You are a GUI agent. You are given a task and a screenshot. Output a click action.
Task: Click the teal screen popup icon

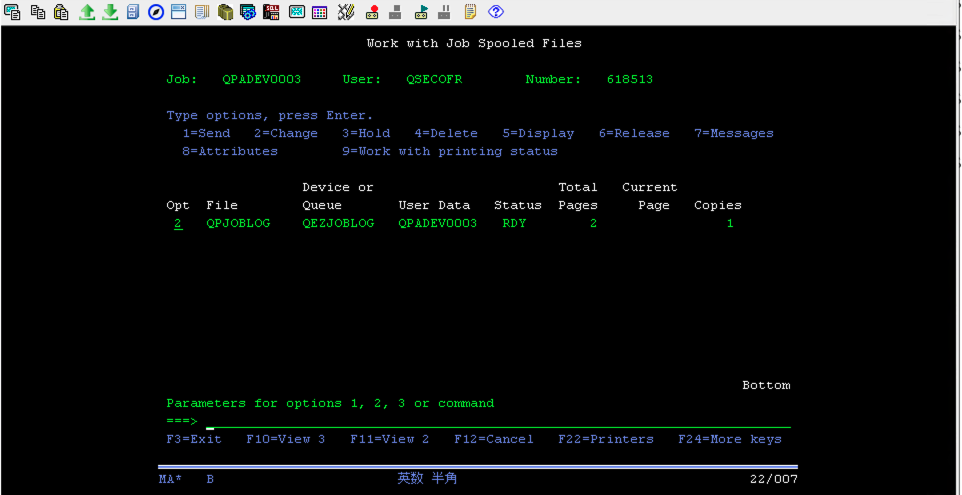point(297,11)
